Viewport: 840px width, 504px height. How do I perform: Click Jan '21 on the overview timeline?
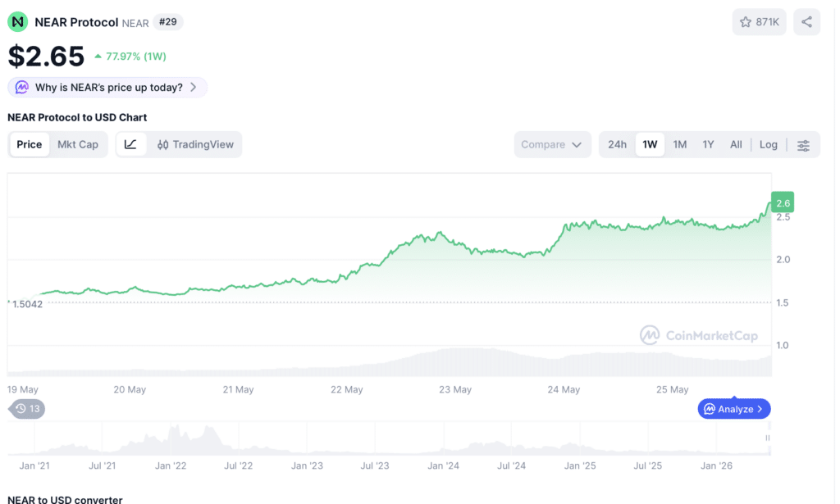tap(34, 465)
